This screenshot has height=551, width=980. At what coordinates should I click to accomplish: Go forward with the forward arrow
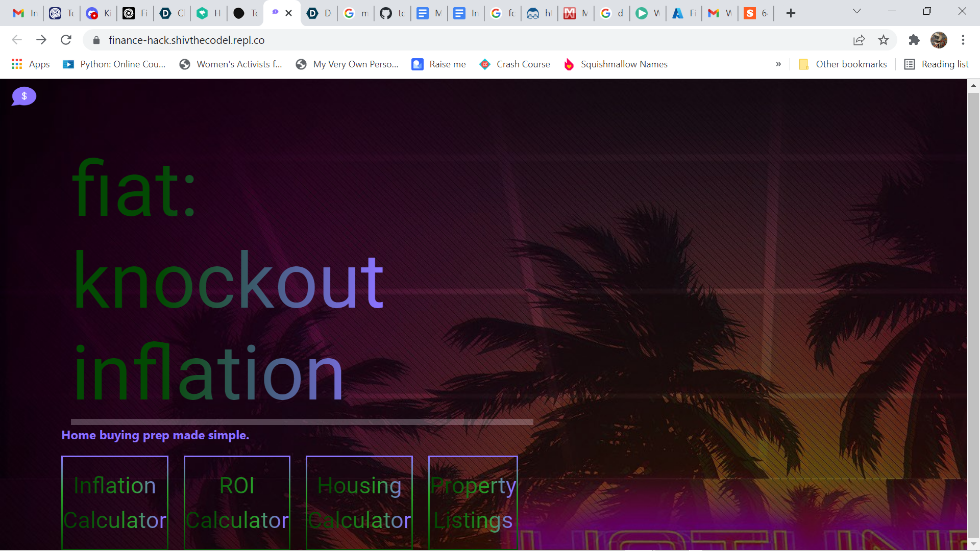click(41, 40)
